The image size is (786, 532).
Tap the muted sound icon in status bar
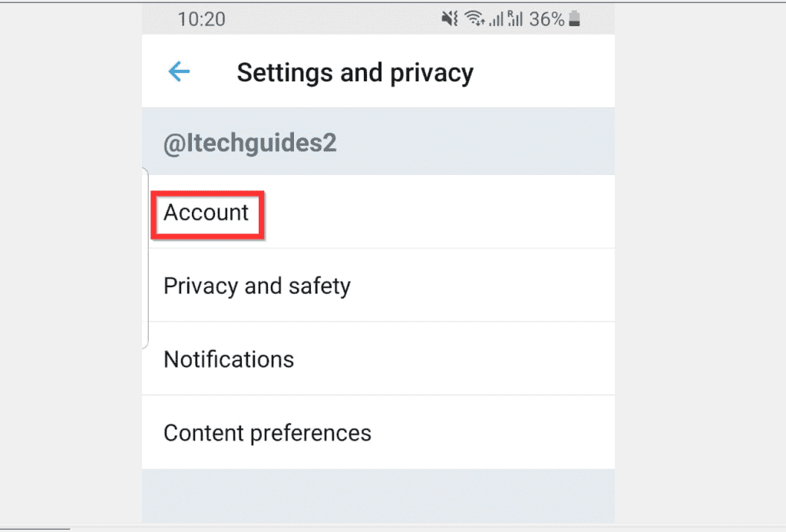[x=449, y=19]
